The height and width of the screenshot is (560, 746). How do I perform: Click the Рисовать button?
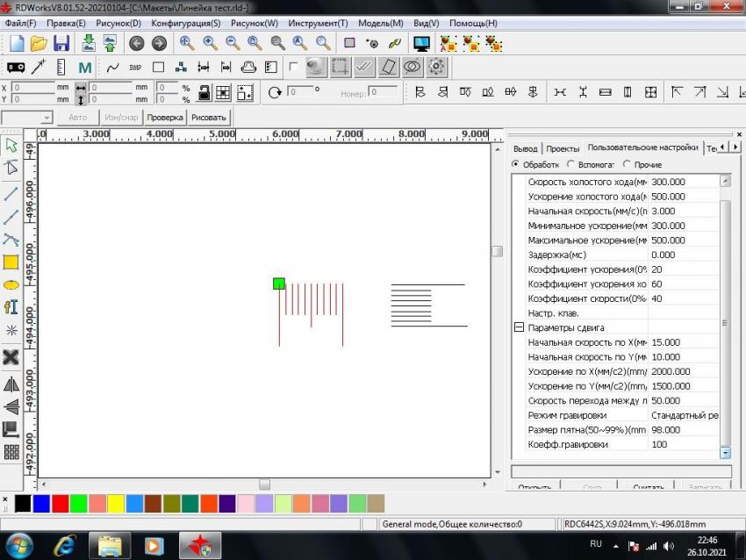(208, 117)
